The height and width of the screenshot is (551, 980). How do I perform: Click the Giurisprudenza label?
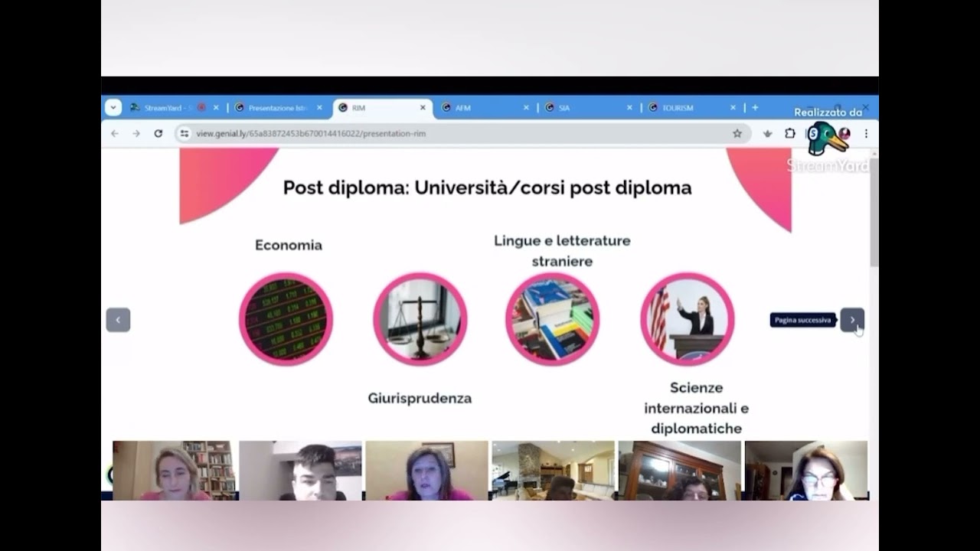420,398
